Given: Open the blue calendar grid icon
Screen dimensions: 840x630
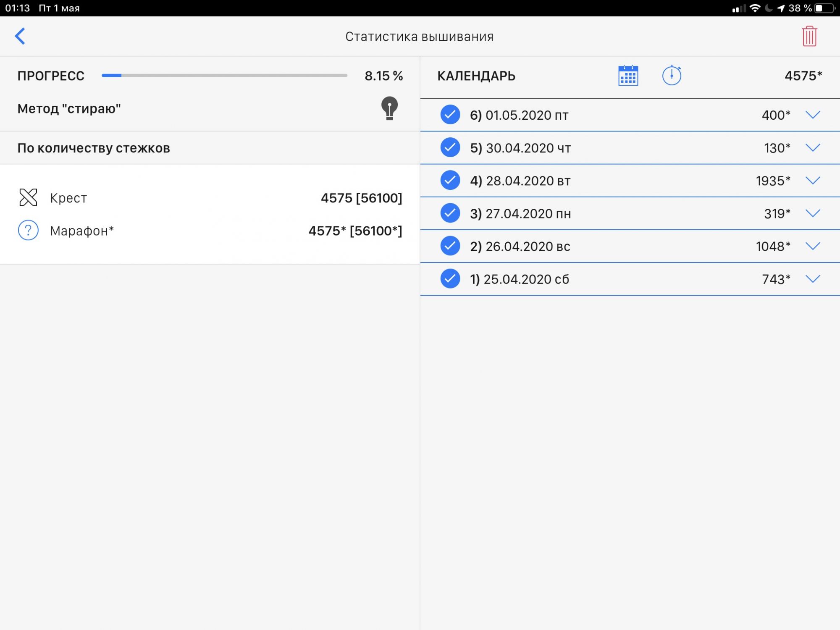Looking at the screenshot, I should (628, 76).
